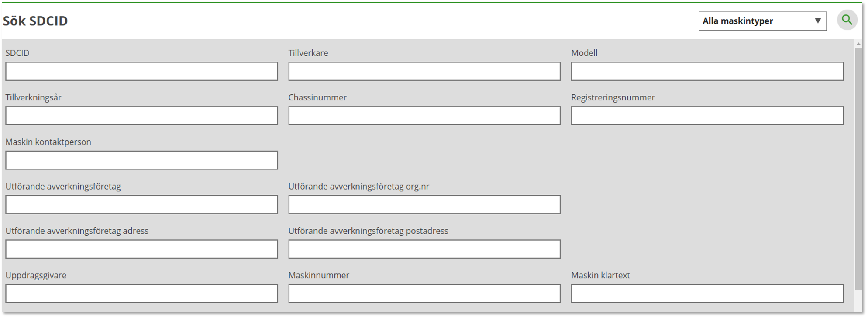Focus the Maskinnummer text box

pos(424,294)
